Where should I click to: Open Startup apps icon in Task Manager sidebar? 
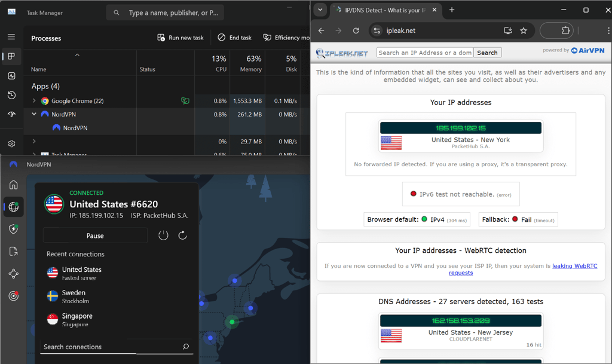11,114
